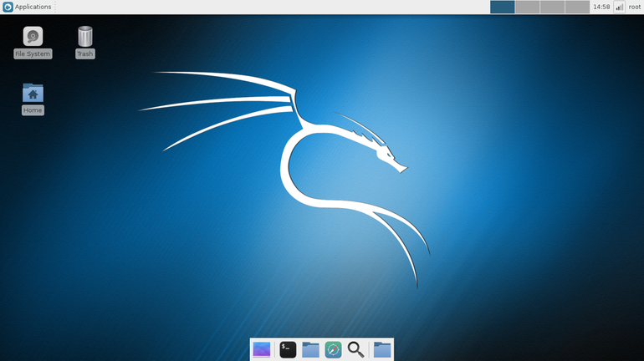644x361 pixels.
Task: Click Show Desktop icon in dock
Action: (x=262, y=350)
